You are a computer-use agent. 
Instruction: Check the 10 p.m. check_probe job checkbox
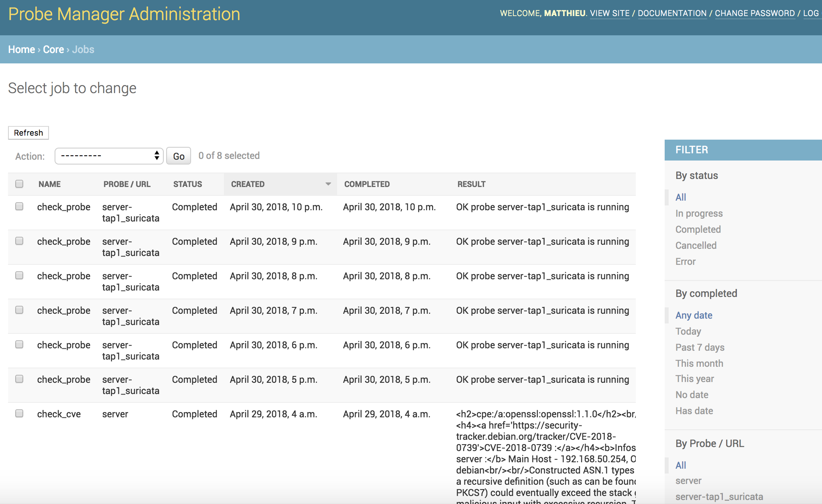(x=19, y=206)
